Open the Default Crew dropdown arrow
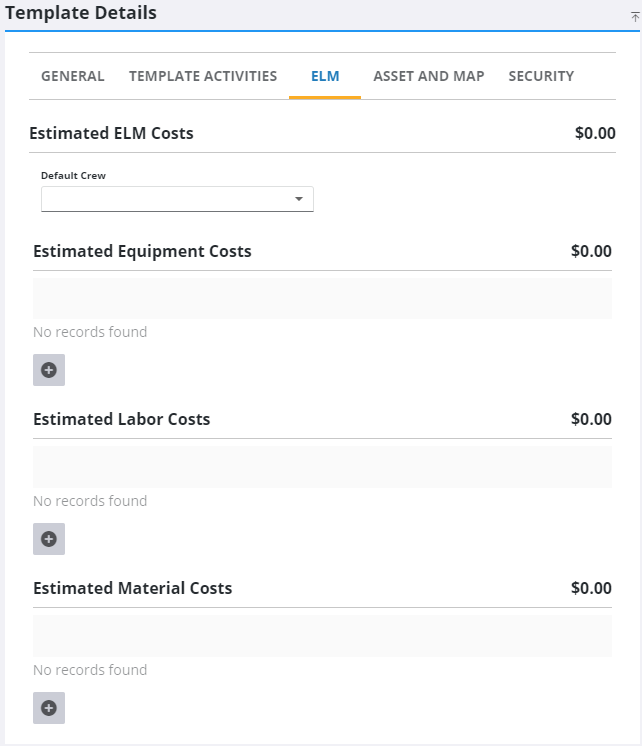This screenshot has width=642, height=746. 298,200
